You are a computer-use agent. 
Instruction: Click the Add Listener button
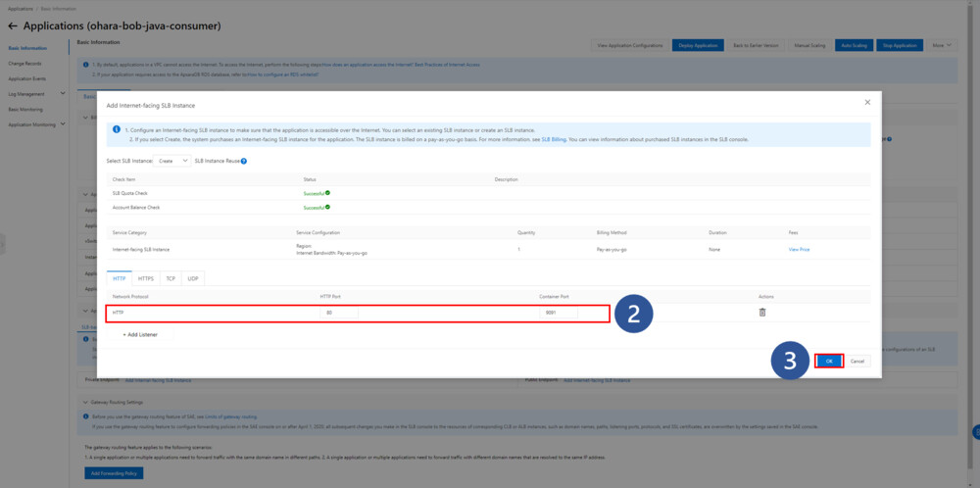[x=140, y=334]
